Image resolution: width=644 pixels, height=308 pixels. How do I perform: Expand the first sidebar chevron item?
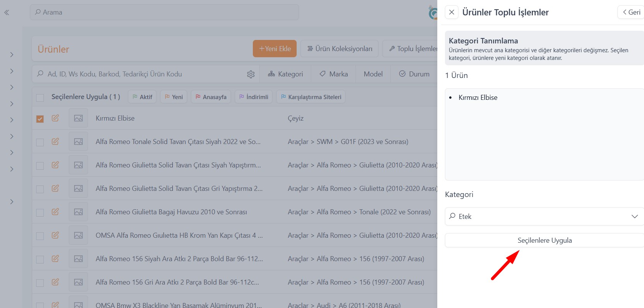[x=12, y=55]
